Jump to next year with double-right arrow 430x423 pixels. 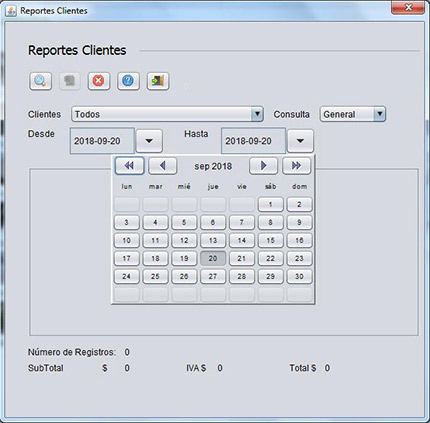click(x=296, y=166)
